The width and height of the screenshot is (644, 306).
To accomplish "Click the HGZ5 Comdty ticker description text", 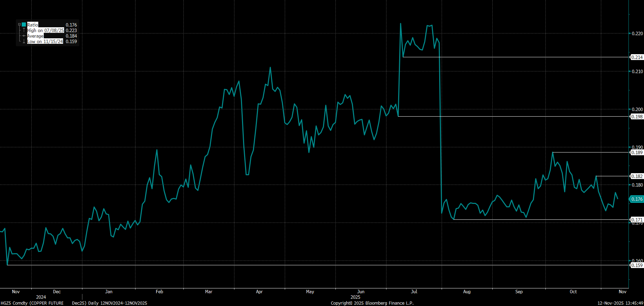I will pyautogui.click(x=32, y=303).
